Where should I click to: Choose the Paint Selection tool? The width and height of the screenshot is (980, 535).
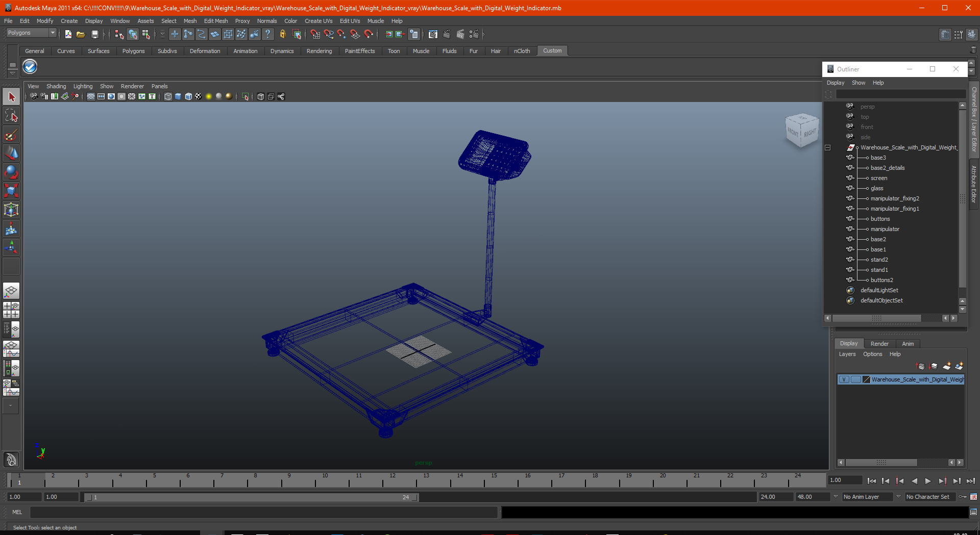coord(11,135)
